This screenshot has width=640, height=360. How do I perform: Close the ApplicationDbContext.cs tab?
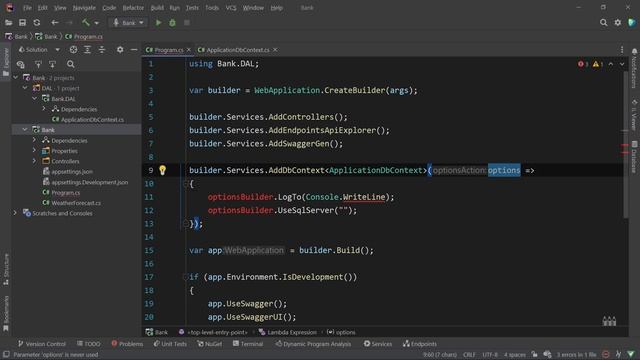click(x=275, y=50)
